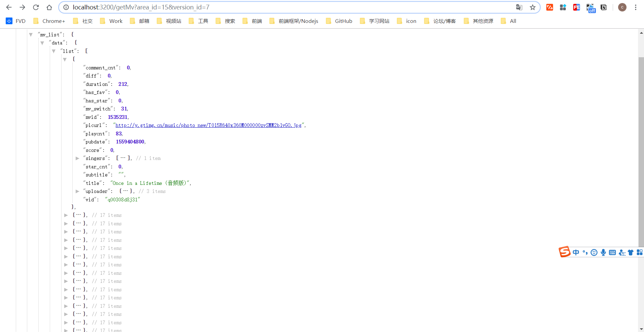
Task: Open the icon bookmark folder
Action: [407, 21]
